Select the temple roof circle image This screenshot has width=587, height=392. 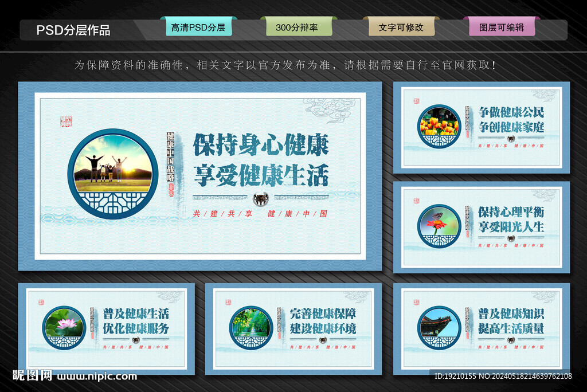click(439, 328)
